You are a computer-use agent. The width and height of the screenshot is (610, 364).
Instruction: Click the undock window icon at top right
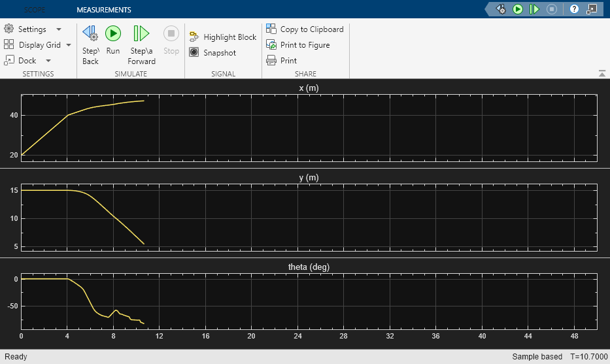point(592,9)
